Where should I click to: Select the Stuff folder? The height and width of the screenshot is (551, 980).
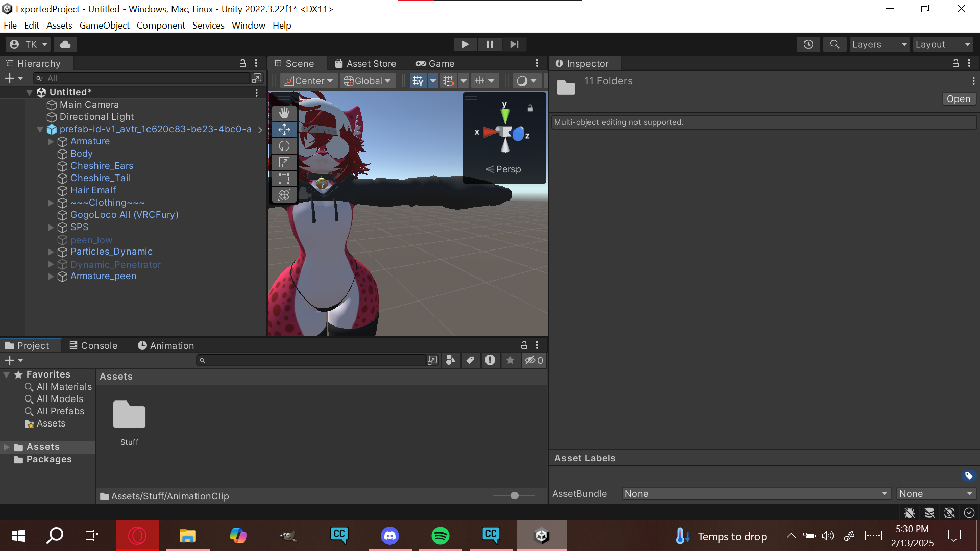pyautogui.click(x=129, y=423)
